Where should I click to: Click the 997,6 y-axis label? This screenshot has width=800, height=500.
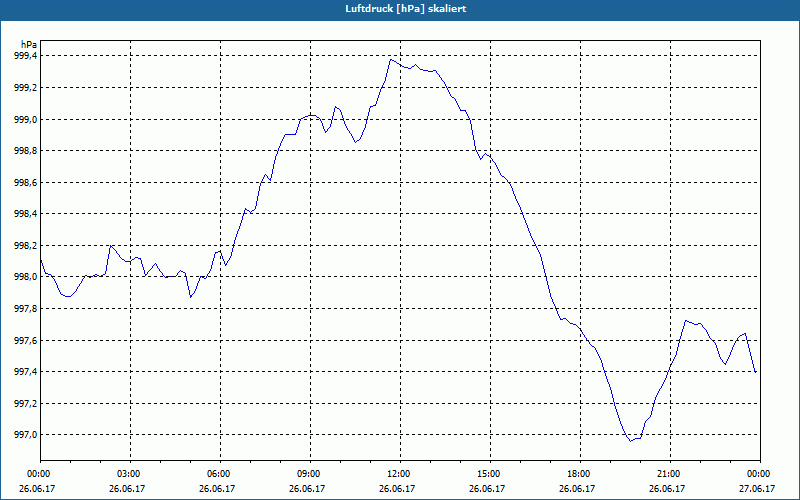tap(26, 340)
